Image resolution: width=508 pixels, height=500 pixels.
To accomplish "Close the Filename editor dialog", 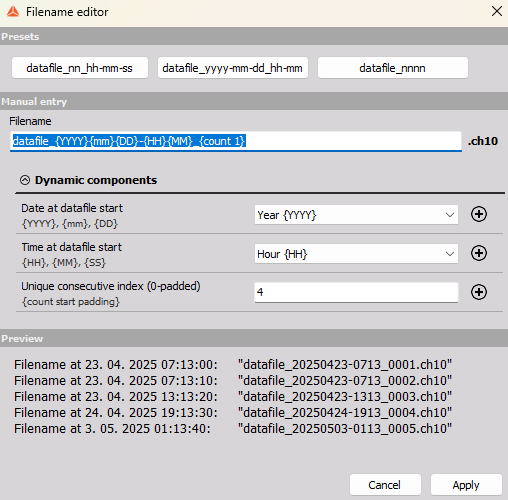I will 497,11.
